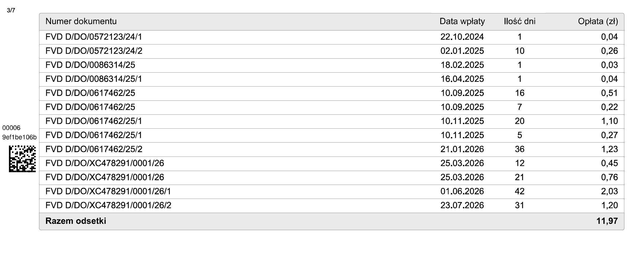Select the fee value 1,10

609,121
